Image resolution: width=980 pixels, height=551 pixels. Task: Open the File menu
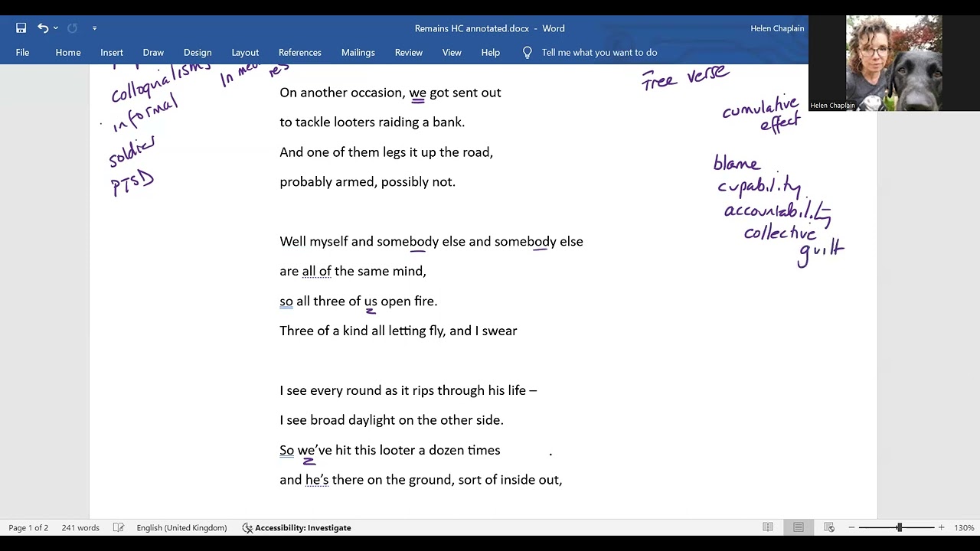coord(22,52)
